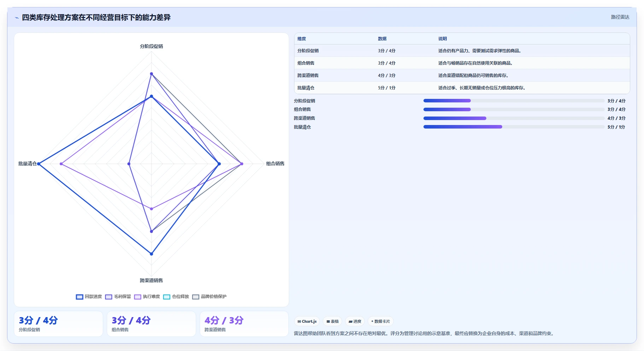Click the innermost indigo point on 批量清仓 axis
Image resolution: width=644 pixels, height=351 pixels.
click(129, 164)
